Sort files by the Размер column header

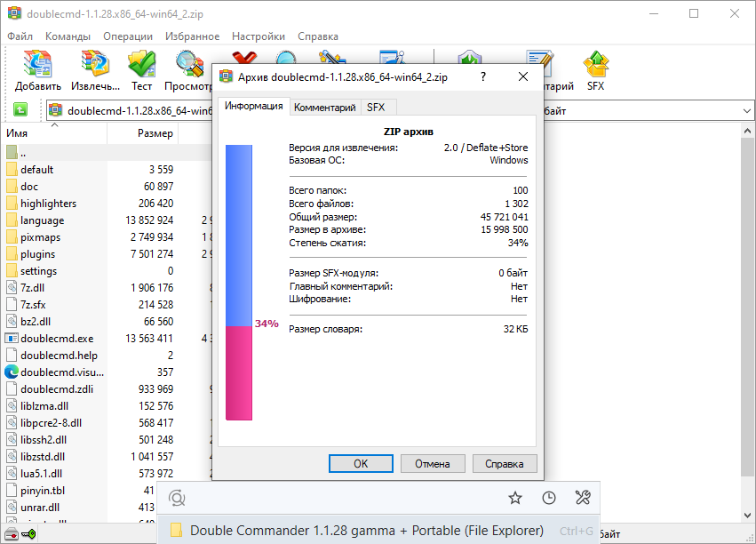tap(143, 133)
